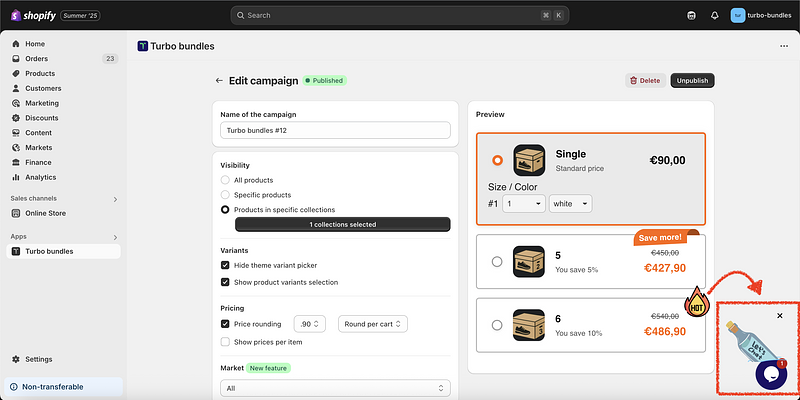Screen dimensions: 800x400
Task: Click the Unpublish button
Action: pos(692,81)
